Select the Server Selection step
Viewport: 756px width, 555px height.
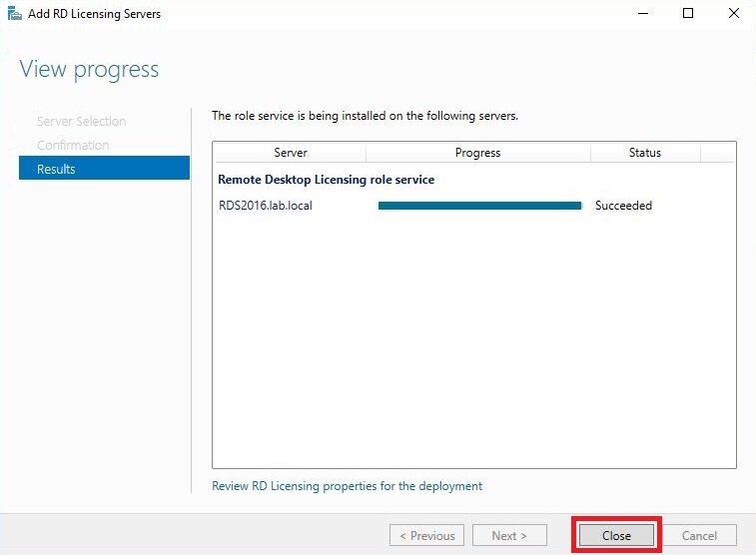[81, 121]
